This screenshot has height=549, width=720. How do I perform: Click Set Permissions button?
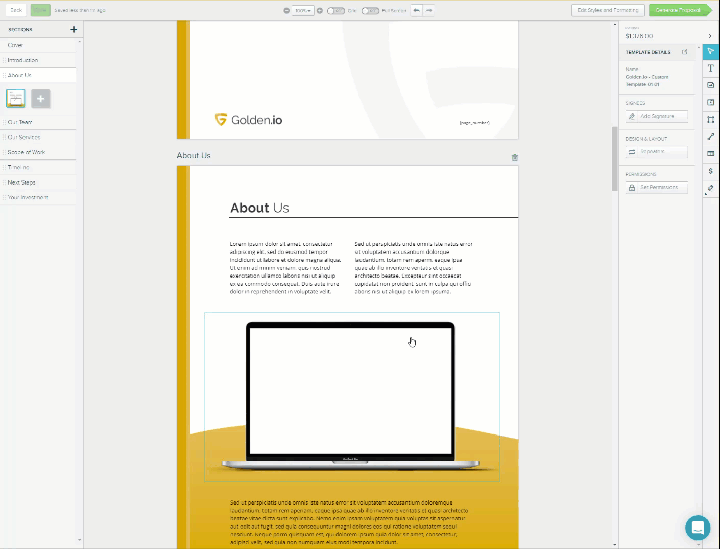657,188
